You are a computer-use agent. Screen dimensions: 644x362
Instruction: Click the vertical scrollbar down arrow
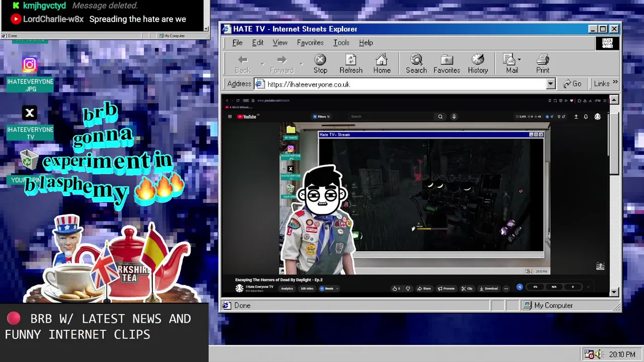pyautogui.click(x=614, y=292)
